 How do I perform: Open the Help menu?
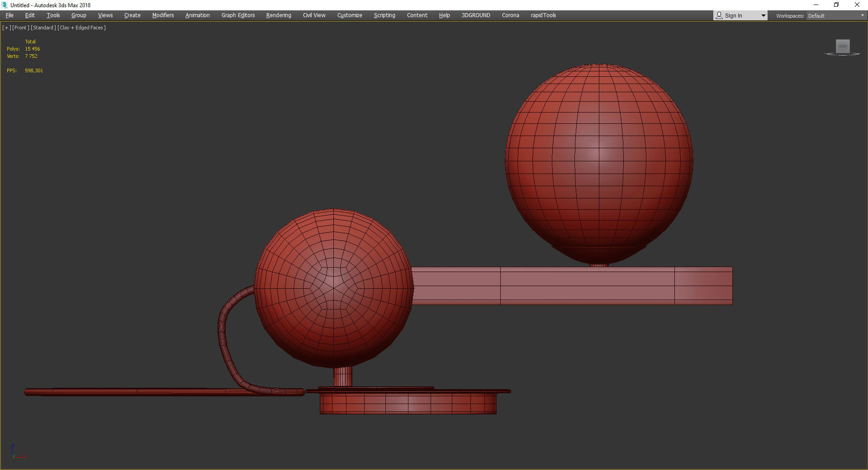click(x=444, y=15)
